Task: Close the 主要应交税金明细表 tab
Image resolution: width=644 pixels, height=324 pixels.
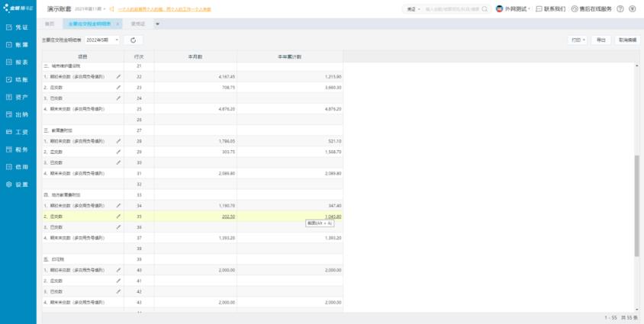Action: 118,24
